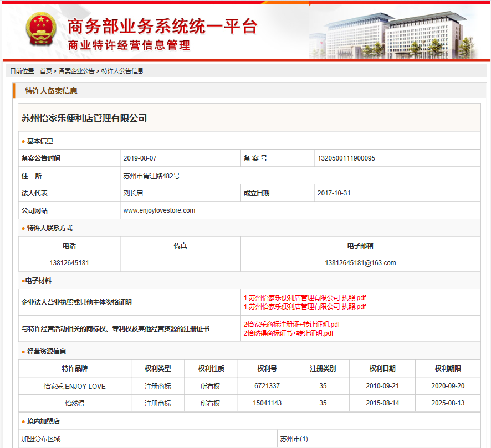Select record number 1320500111900095
491x448 pixels.
[x=346, y=158]
